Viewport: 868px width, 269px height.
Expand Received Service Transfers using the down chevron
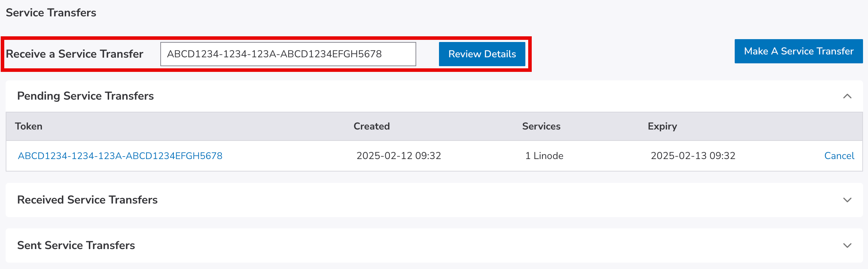tap(847, 200)
